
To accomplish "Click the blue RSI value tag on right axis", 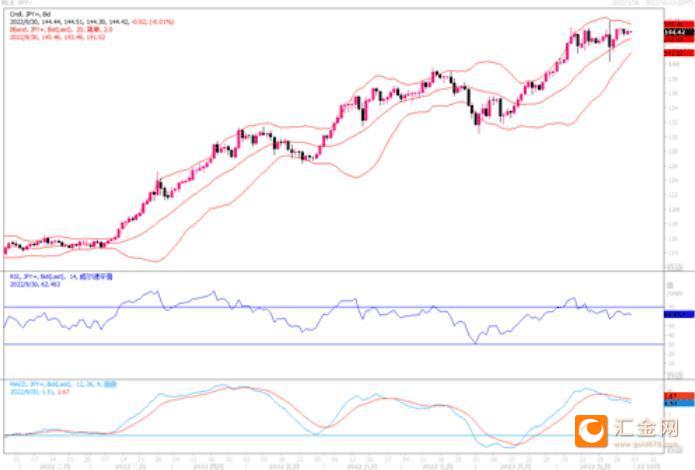I will click(x=679, y=314).
